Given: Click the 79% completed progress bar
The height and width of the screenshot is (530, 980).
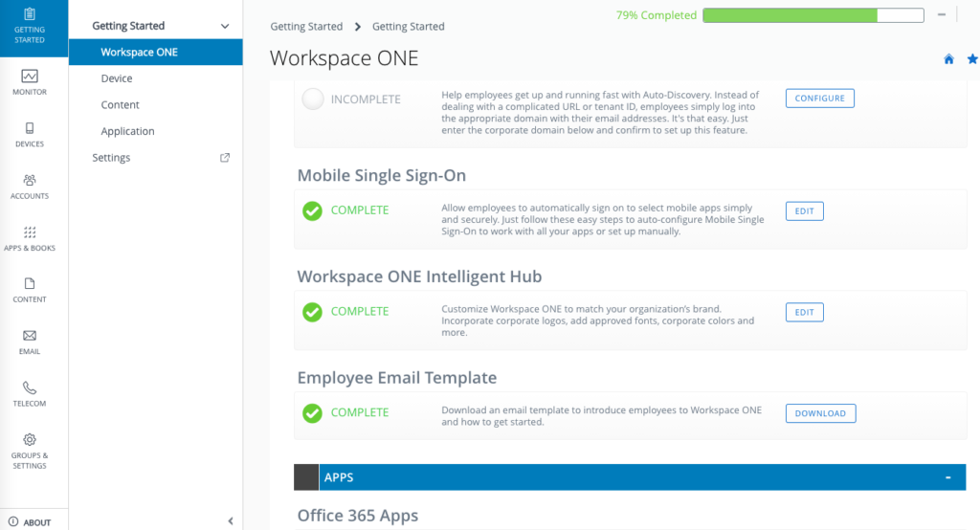Looking at the screenshot, I should (813, 15).
